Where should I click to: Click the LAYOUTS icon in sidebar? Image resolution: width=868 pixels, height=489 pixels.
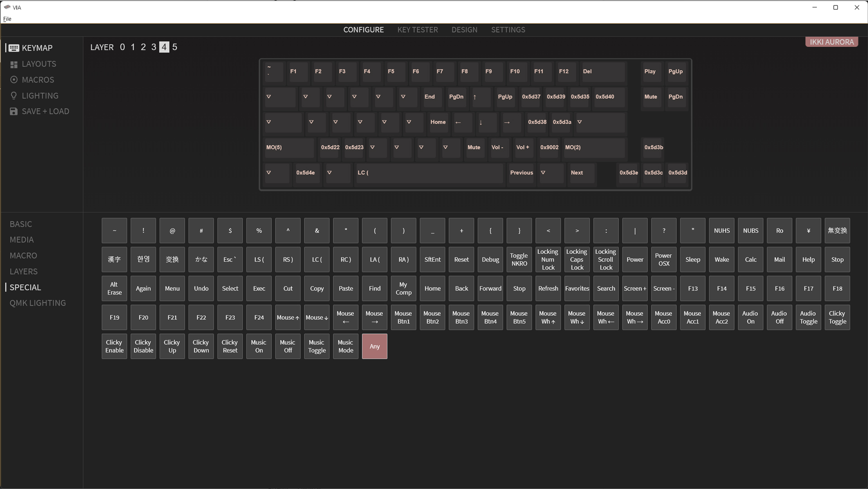(x=13, y=64)
